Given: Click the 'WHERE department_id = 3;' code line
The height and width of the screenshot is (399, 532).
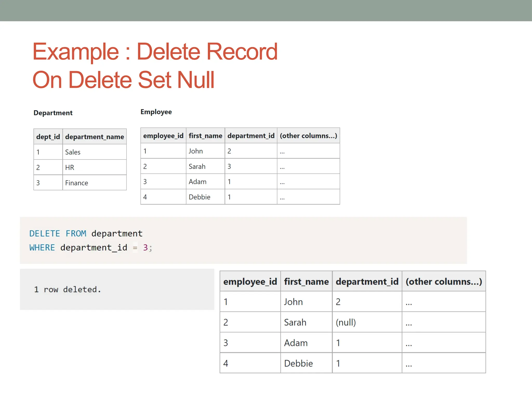Looking at the screenshot, I should tap(91, 248).
